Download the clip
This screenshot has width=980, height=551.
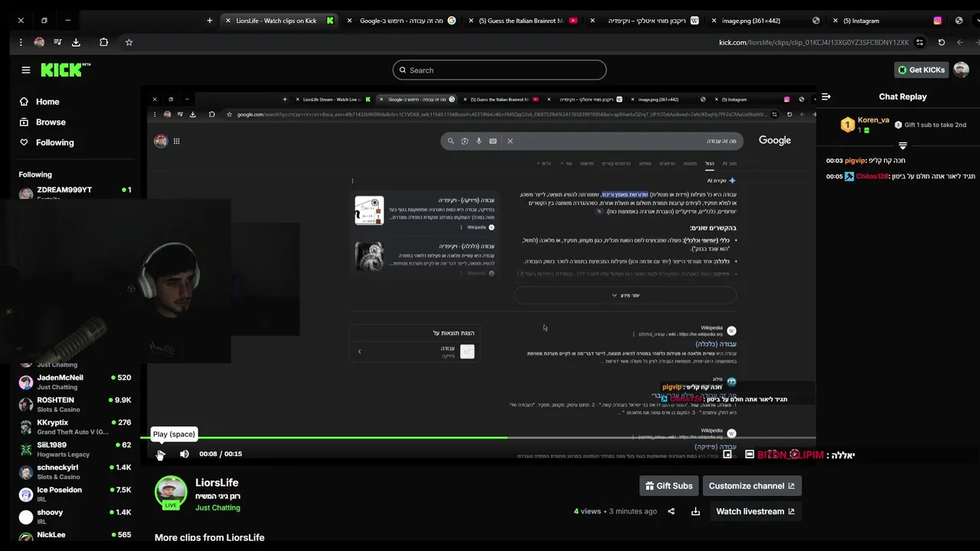(695, 511)
